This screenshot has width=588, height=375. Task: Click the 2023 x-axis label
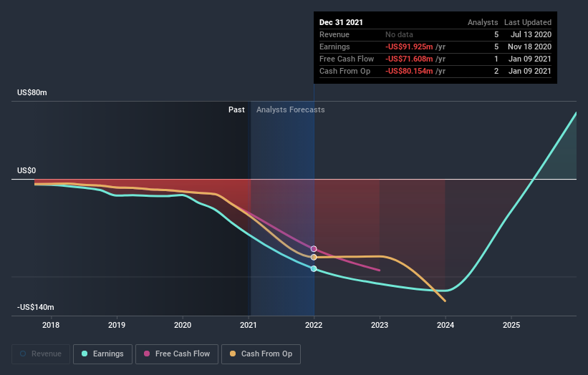[380, 325]
